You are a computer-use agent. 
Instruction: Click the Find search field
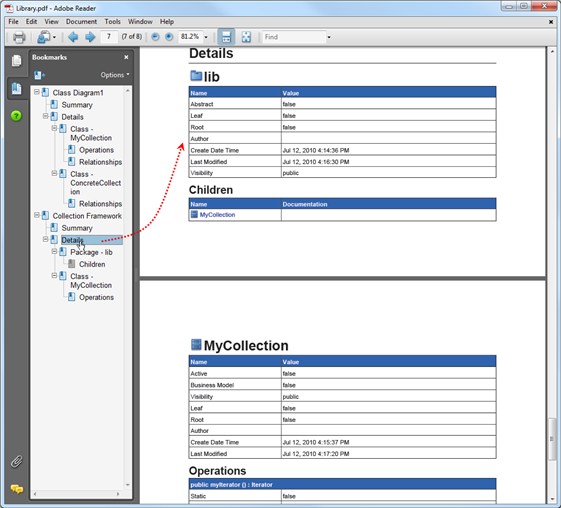tap(294, 37)
